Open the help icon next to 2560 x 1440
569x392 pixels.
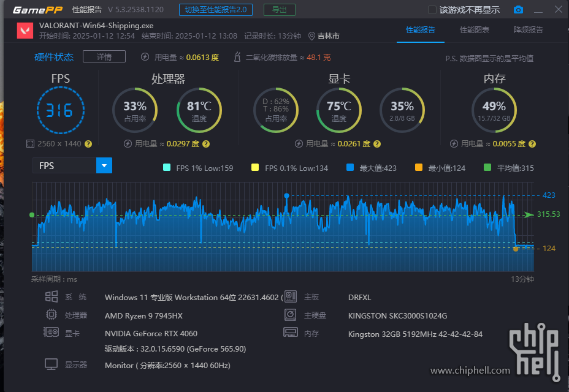pos(88,144)
